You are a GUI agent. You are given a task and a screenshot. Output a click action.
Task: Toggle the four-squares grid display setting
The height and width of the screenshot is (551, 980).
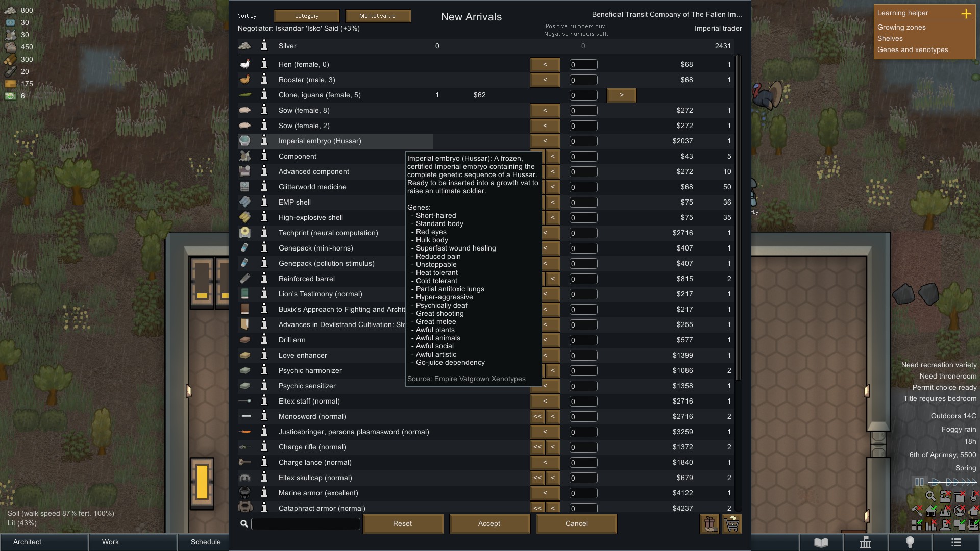917,525
